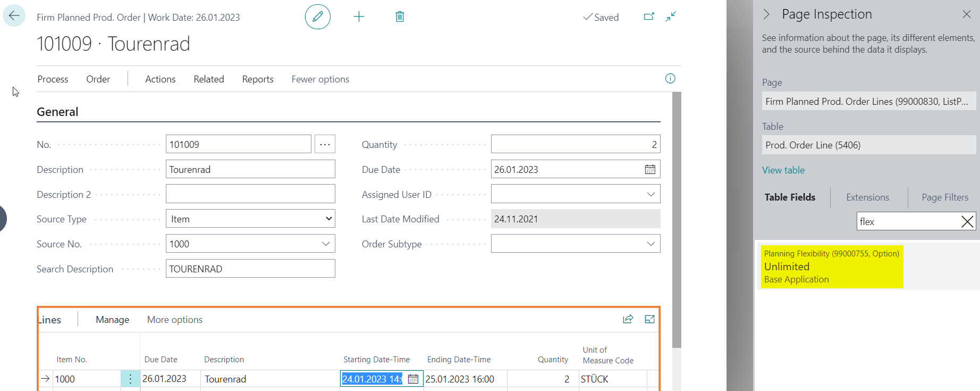
Task: Click the trash delete icon
Action: pyautogui.click(x=400, y=17)
